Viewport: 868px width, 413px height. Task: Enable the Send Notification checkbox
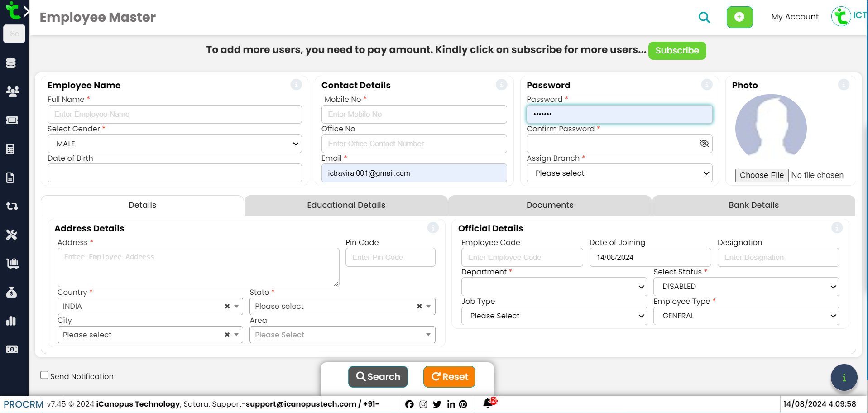44,375
